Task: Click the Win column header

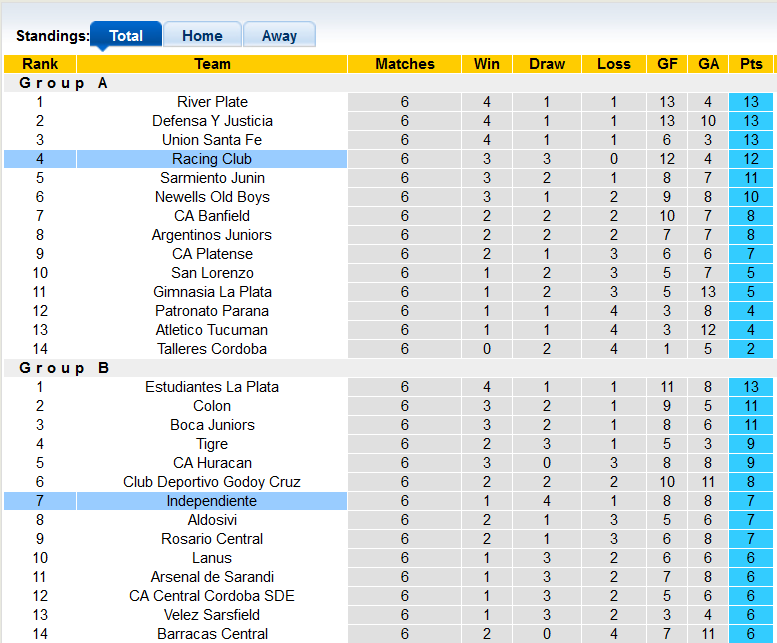Action: coord(487,64)
